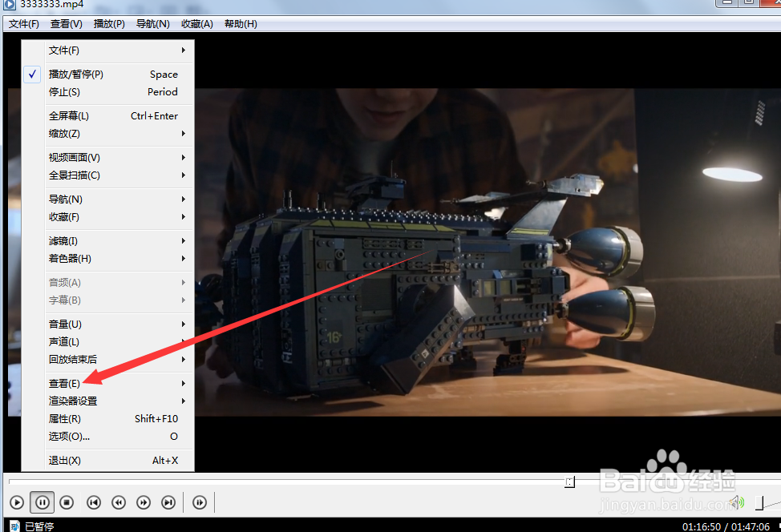
Task: Open the 文件(F) menu in the menu bar
Action: [x=24, y=24]
